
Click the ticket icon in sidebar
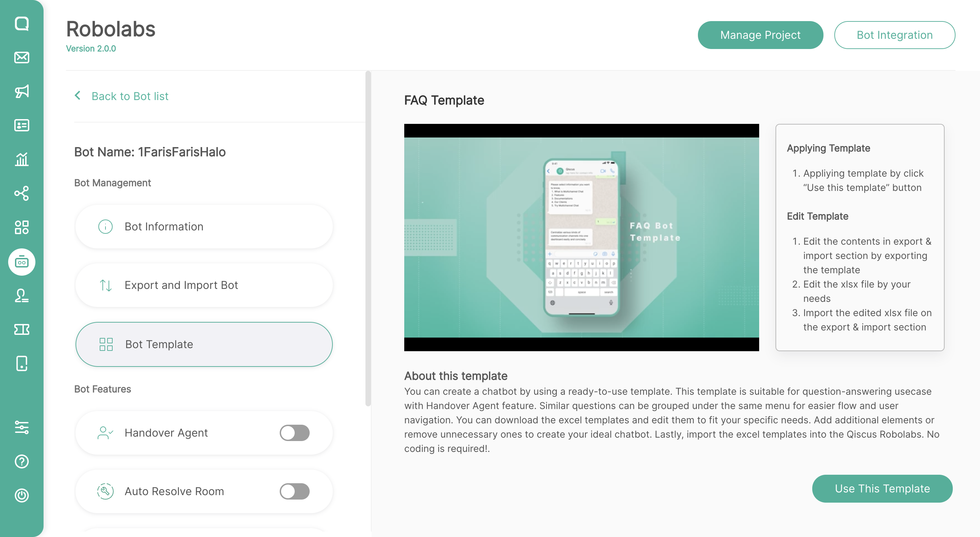(22, 329)
